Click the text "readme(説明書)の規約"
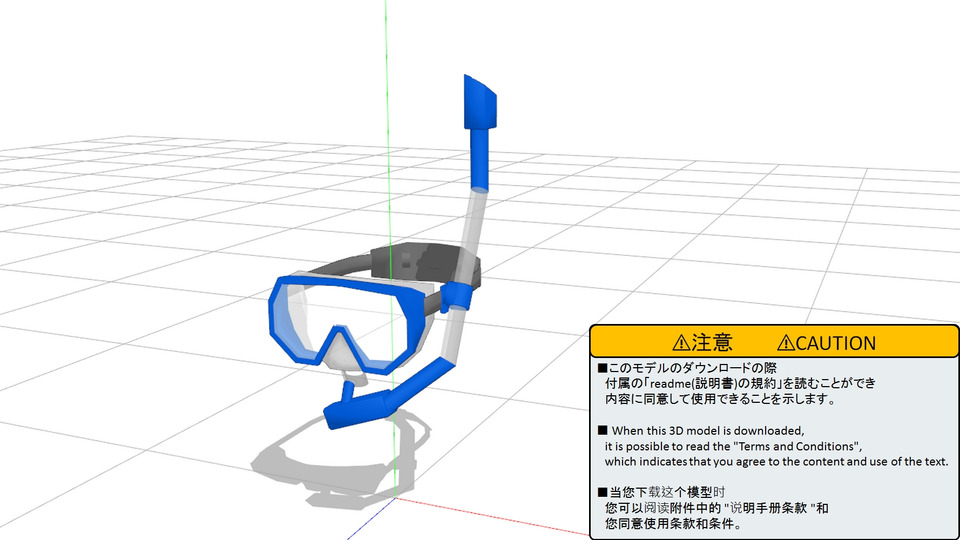 pyautogui.click(x=713, y=384)
